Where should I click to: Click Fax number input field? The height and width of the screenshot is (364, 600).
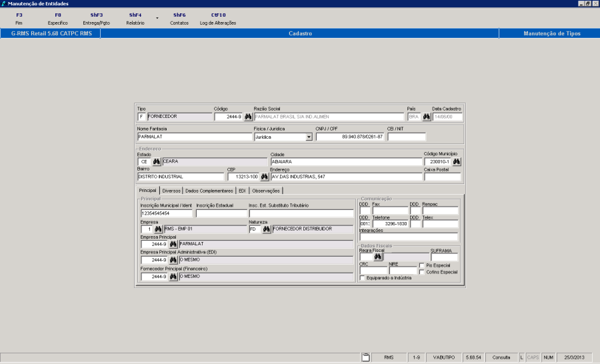click(x=390, y=210)
